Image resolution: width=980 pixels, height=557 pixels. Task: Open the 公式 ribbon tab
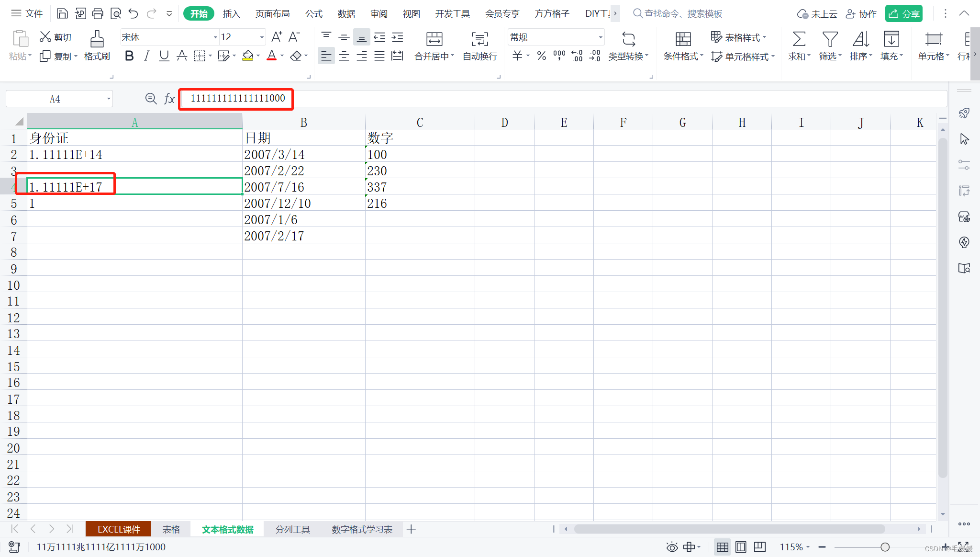313,13
